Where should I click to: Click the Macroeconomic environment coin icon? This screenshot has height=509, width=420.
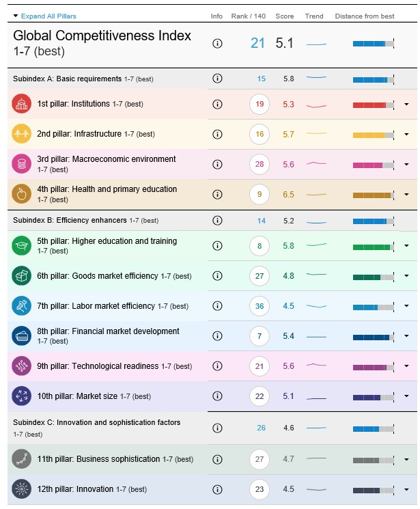pos(21,164)
